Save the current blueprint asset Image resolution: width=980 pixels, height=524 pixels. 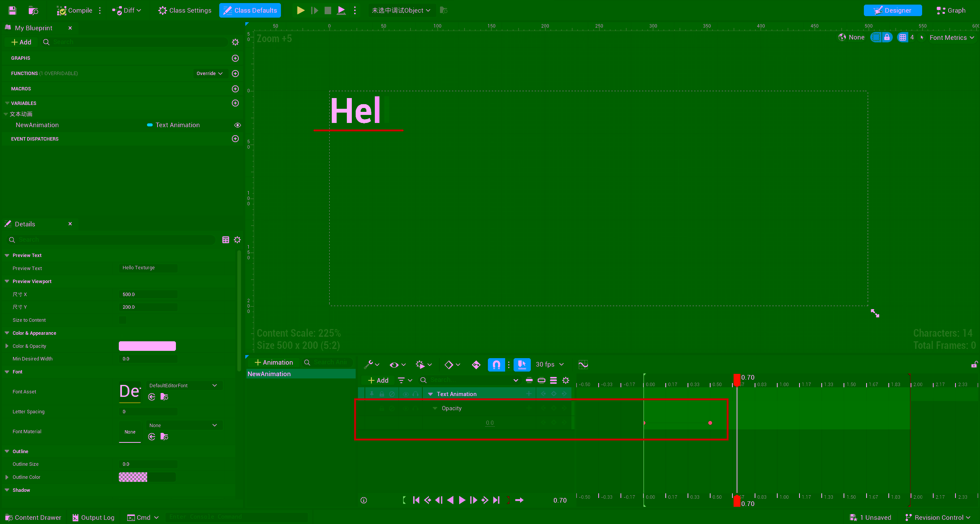click(12, 10)
